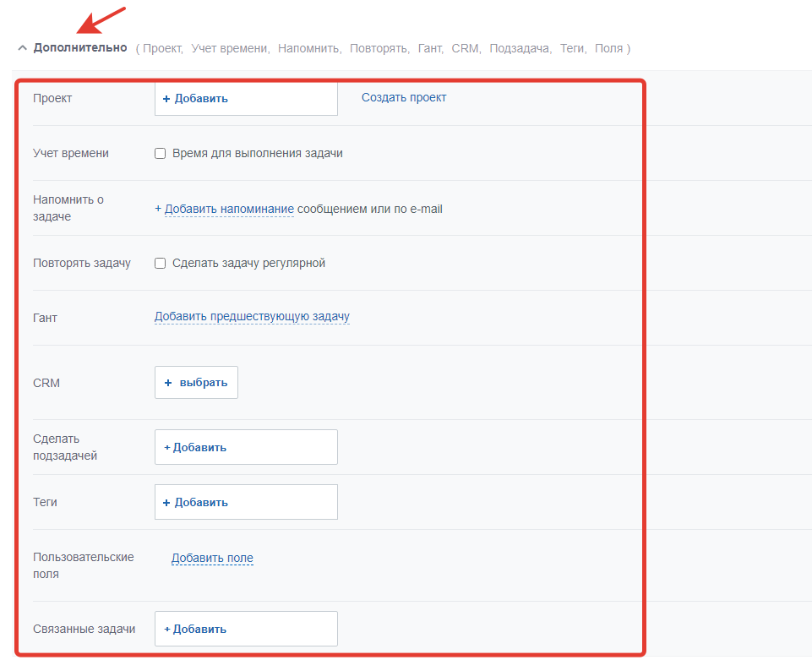Click Поля in the header summary
Screen dimensions: 812x660
[608, 48]
